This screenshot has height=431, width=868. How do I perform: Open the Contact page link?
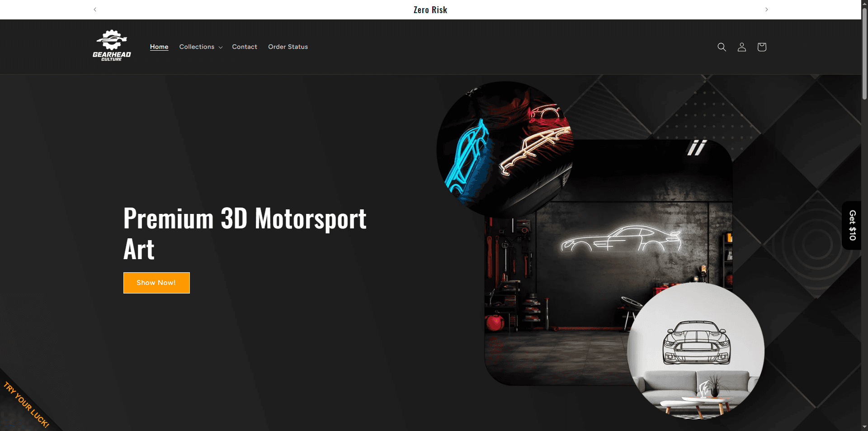click(x=245, y=47)
